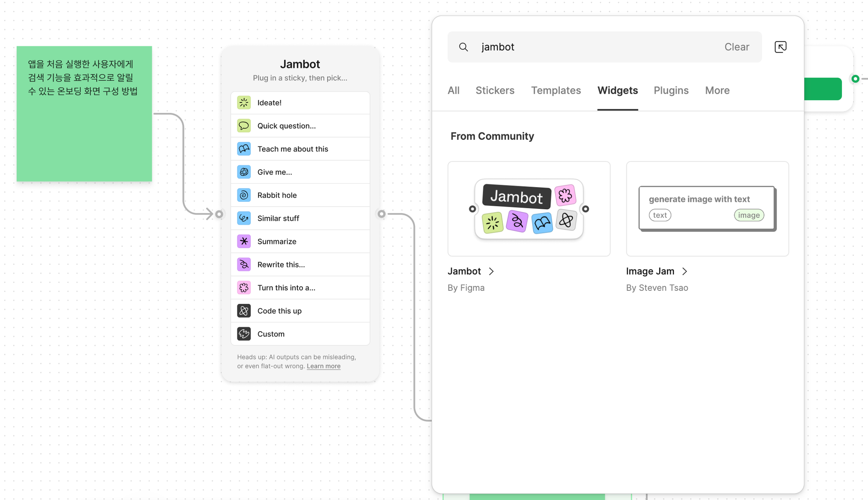868x500 pixels.
Task: Open Jambot details via its chevron
Action: point(491,271)
